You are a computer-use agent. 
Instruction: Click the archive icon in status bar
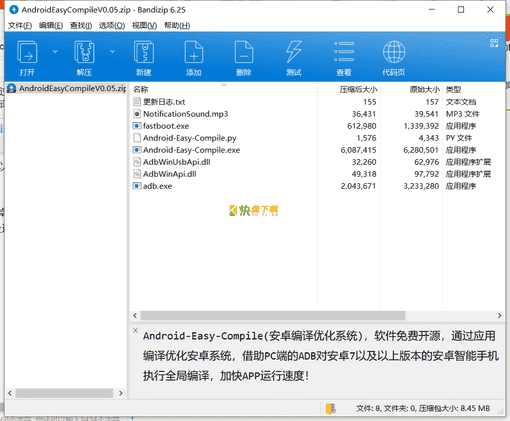(x=331, y=408)
